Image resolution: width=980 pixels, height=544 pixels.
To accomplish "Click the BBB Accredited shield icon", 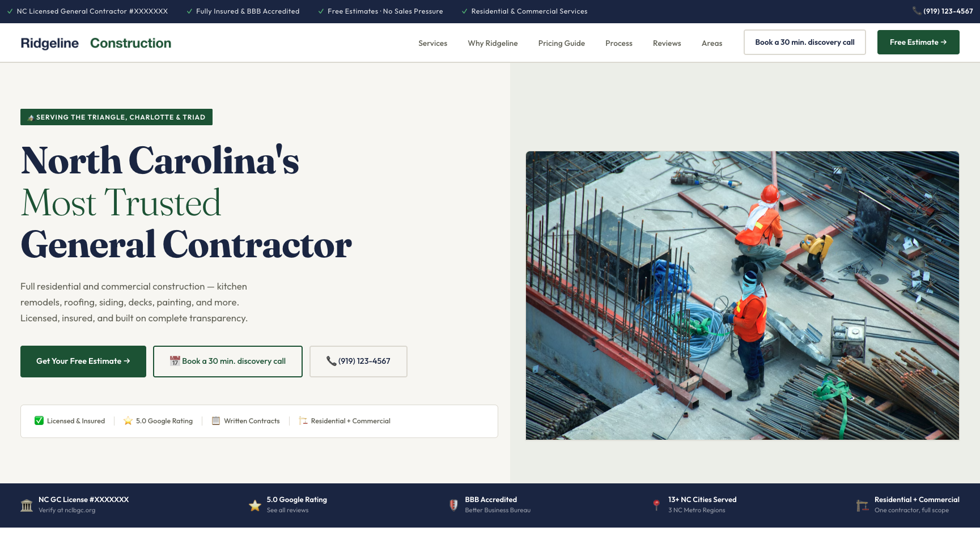I will (453, 505).
